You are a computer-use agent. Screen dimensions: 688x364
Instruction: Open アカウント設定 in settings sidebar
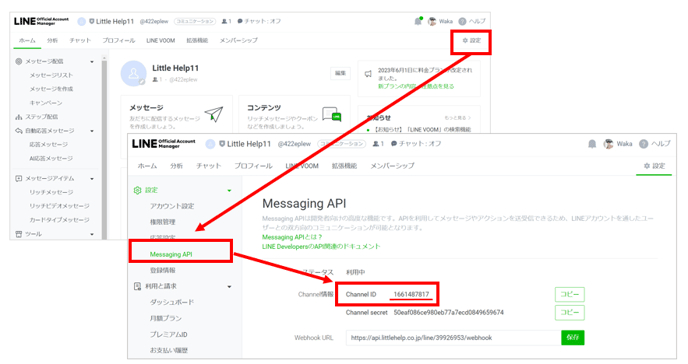point(172,206)
